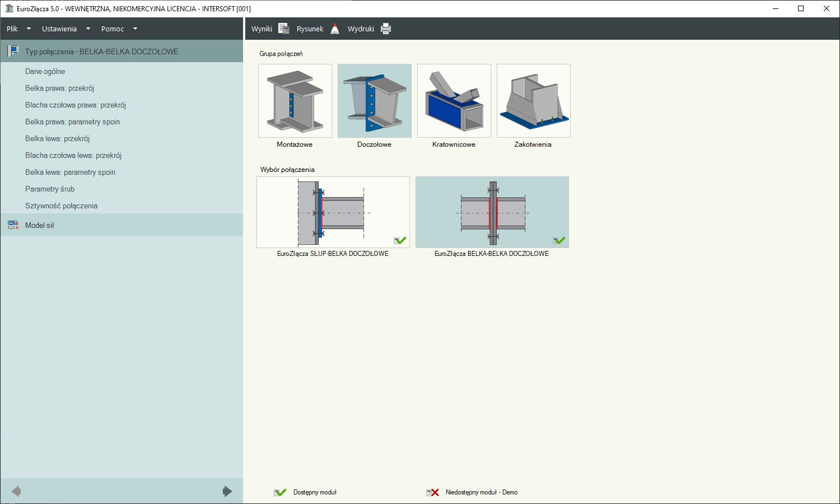This screenshot has width=840, height=504.
Task: Go forward with the right arrow
Action: 227,491
